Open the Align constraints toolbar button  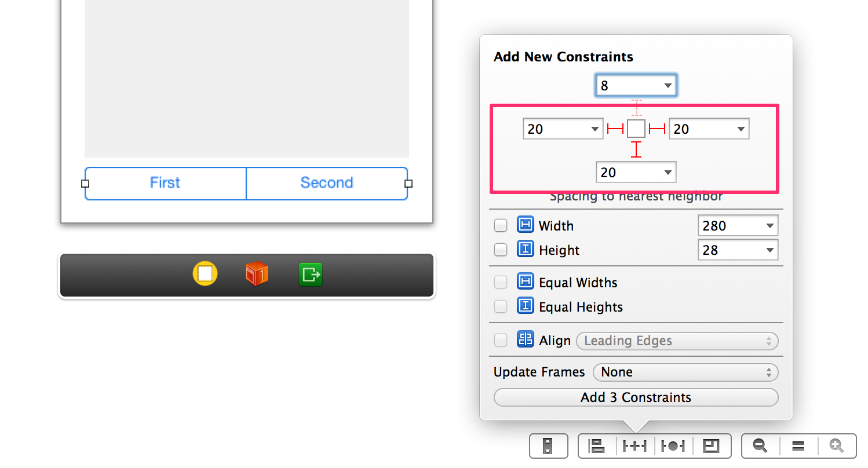pyautogui.click(x=597, y=446)
